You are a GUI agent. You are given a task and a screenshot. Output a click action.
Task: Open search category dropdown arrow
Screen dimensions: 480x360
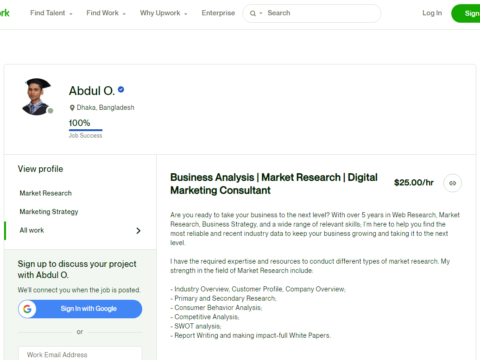click(261, 13)
